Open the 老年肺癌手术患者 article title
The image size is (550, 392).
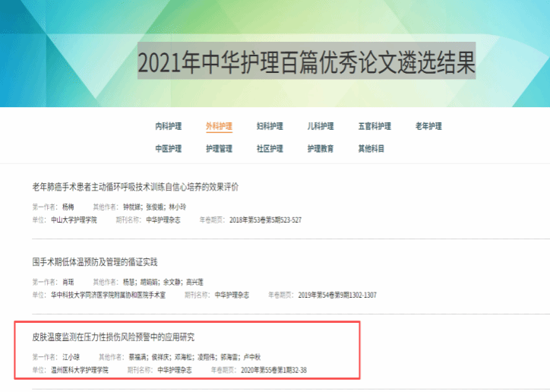135,187
